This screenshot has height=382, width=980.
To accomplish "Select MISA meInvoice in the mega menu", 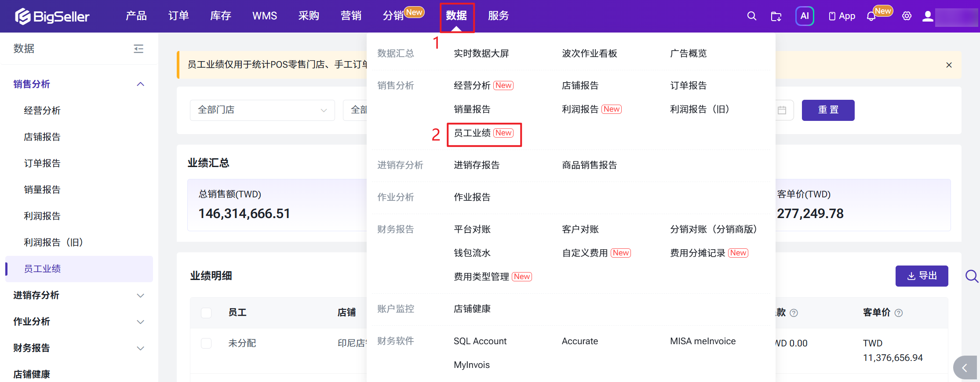I will pos(703,342).
